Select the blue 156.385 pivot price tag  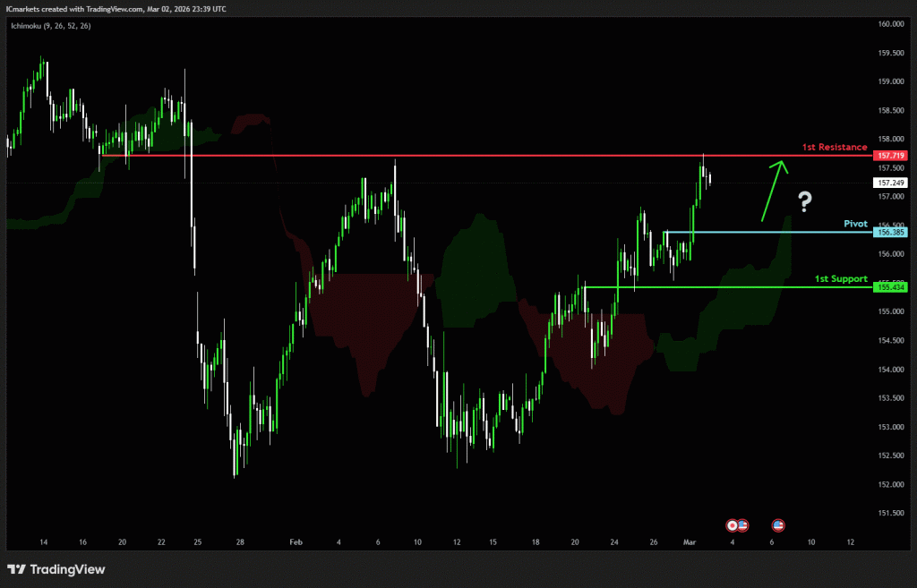(x=890, y=232)
